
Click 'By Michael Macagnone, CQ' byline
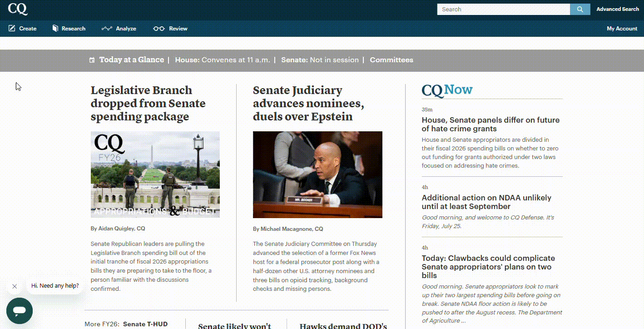coord(288,229)
